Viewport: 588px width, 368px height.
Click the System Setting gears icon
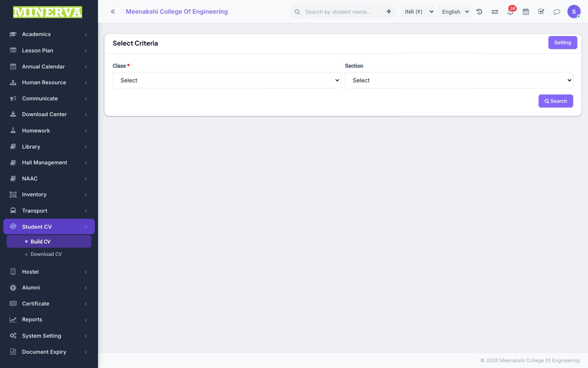coord(13,336)
